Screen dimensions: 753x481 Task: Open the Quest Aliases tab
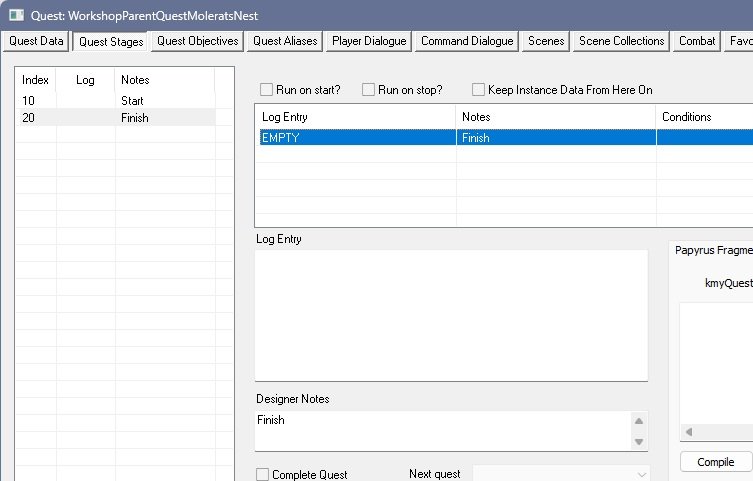tap(285, 41)
